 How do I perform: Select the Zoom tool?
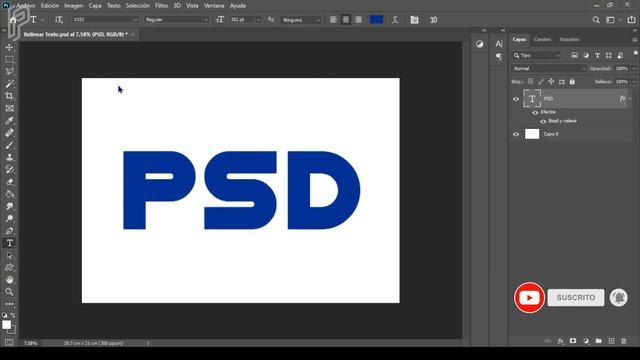tap(9, 292)
